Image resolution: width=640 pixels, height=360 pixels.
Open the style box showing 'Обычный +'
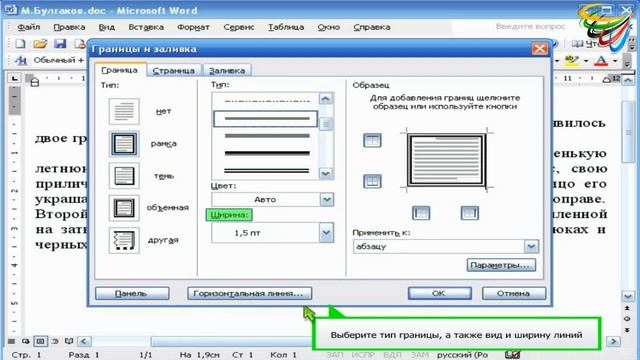pyautogui.click(x=58, y=60)
